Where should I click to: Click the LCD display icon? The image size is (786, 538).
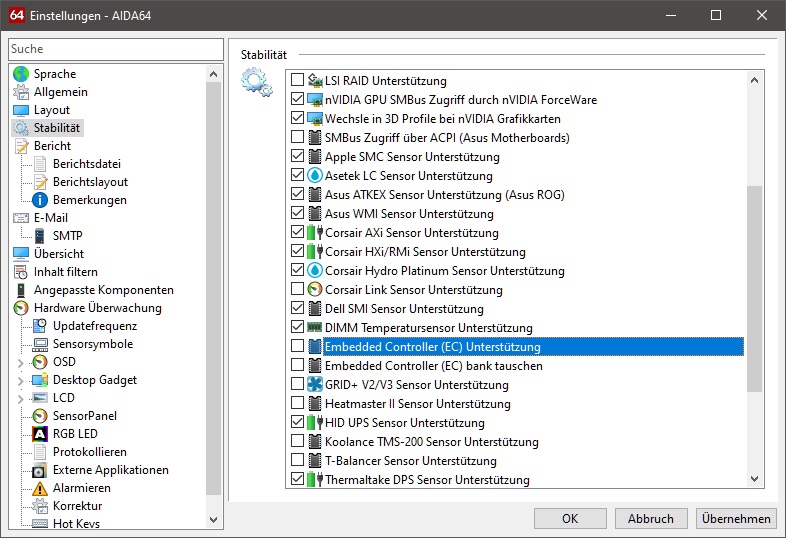tap(40, 398)
